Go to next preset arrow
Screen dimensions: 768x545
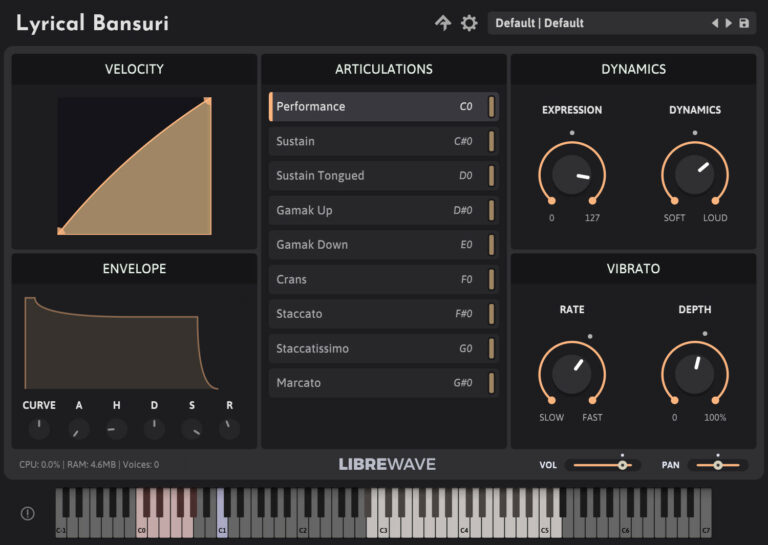(x=728, y=23)
